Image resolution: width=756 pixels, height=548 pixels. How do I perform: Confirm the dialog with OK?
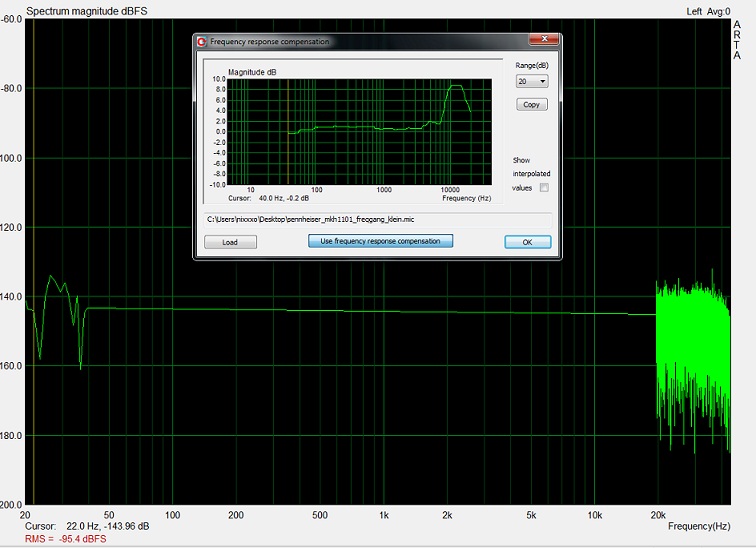click(527, 242)
